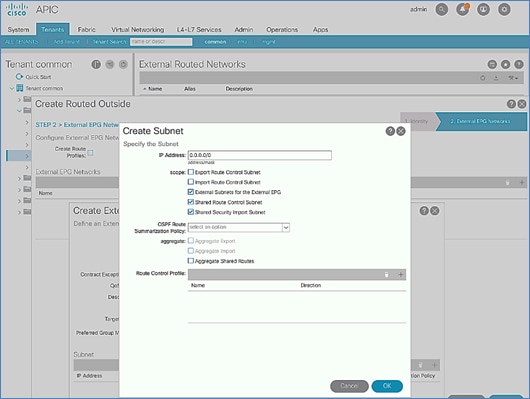
Task: Open the settings gear icon in header
Action: (504, 9)
